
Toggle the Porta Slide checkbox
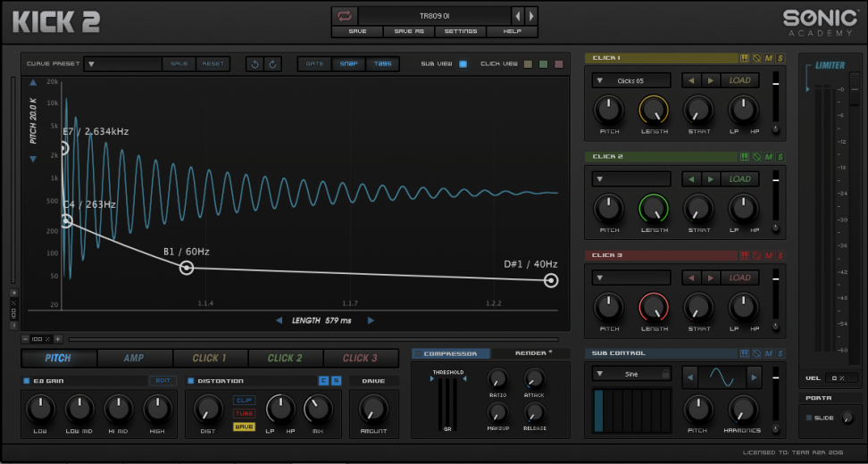point(809,418)
